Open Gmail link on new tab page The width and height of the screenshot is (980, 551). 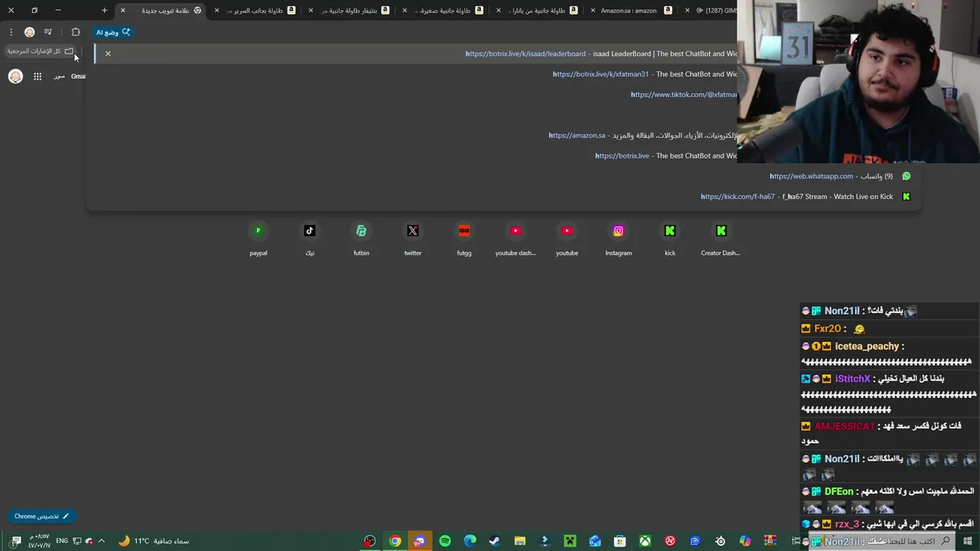(x=78, y=77)
